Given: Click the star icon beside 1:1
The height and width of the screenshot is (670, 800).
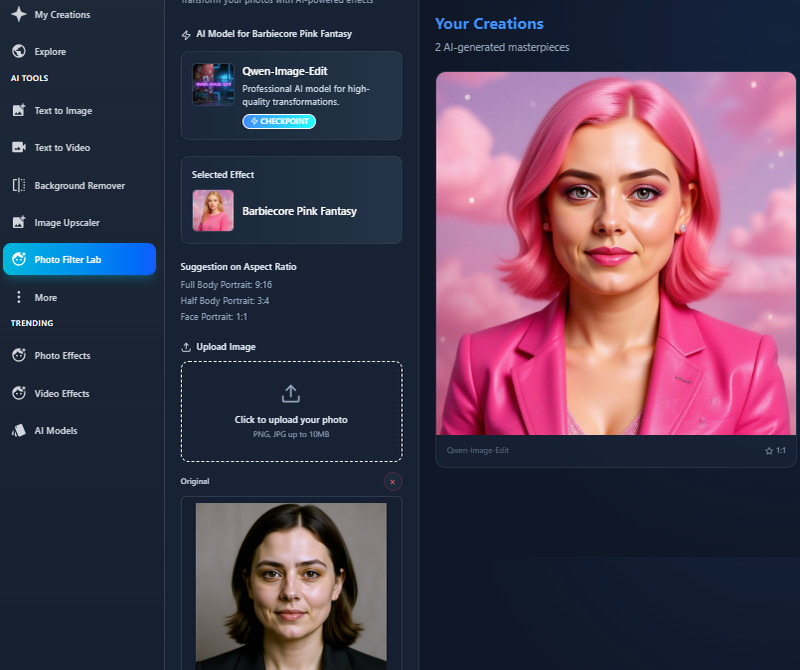Looking at the screenshot, I should pyautogui.click(x=769, y=451).
